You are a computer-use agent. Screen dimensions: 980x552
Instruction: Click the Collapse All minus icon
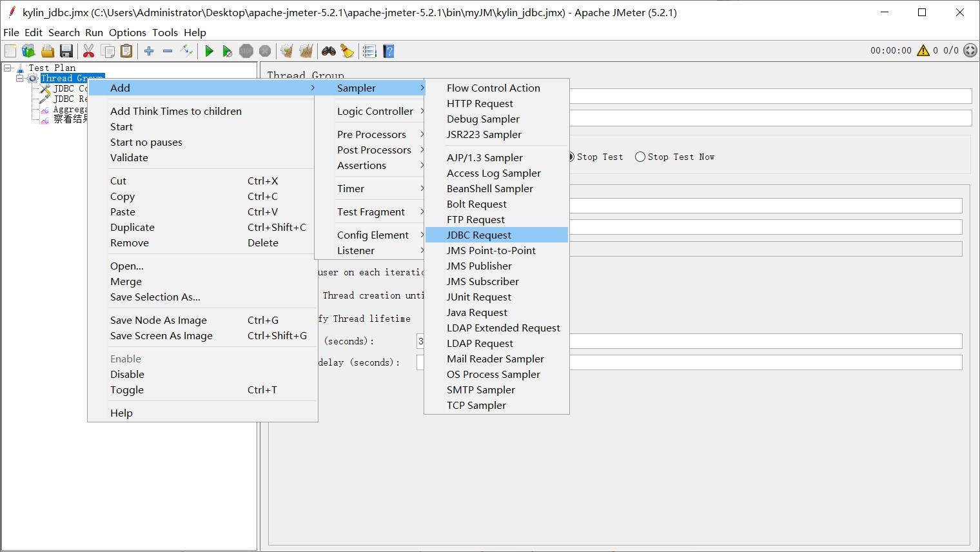(168, 51)
